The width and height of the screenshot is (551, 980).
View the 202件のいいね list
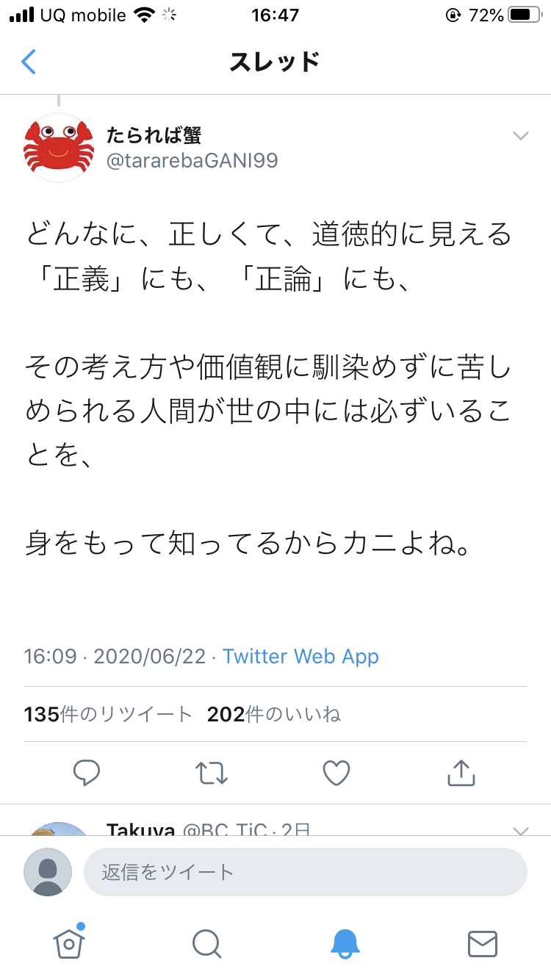click(274, 714)
